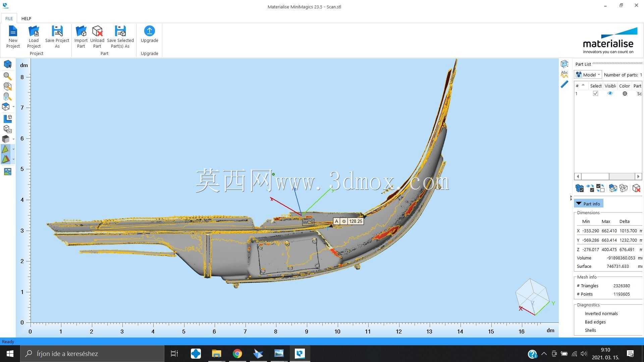Click the view orientation cube

[533, 297]
